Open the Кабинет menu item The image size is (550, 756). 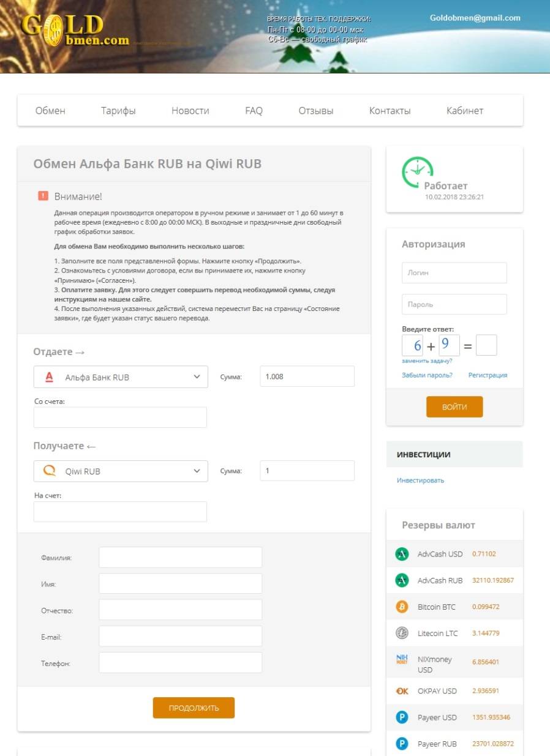tap(465, 111)
